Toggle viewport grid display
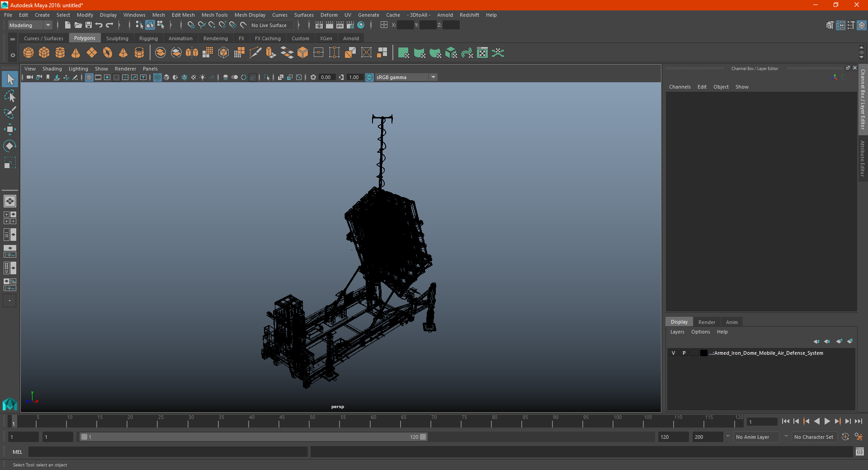 [x=89, y=77]
